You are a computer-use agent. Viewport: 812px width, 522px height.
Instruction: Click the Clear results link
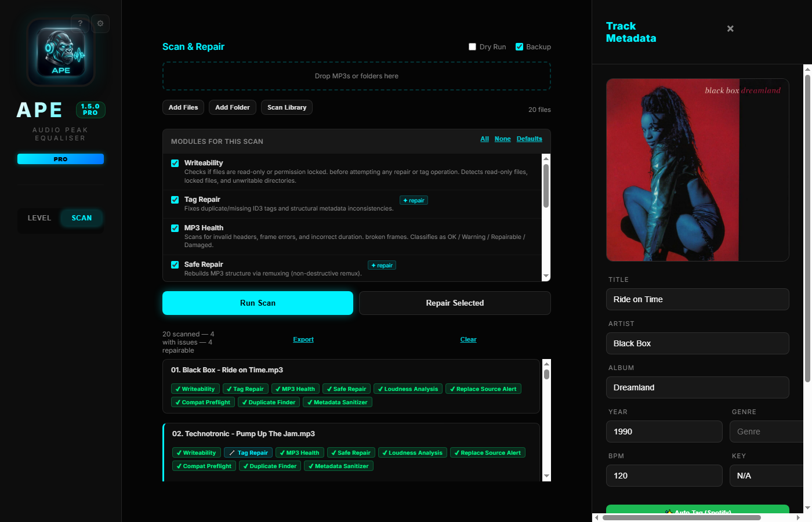coord(468,340)
